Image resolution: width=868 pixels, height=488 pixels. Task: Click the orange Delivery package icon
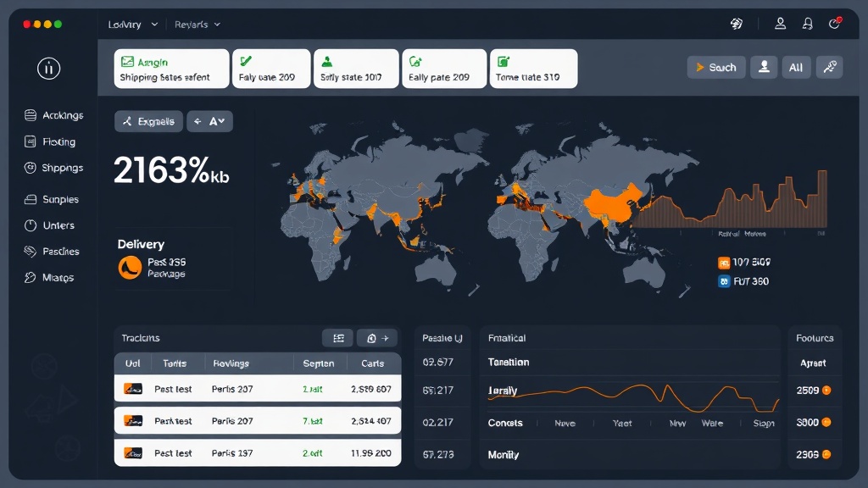point(130,268)
